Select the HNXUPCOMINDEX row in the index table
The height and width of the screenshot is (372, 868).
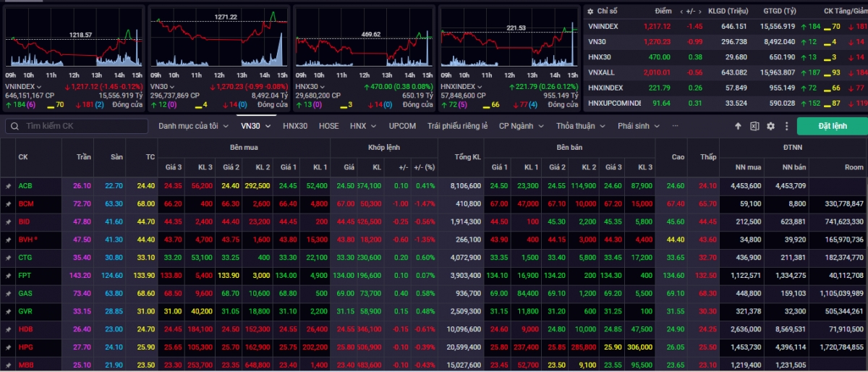726,103
